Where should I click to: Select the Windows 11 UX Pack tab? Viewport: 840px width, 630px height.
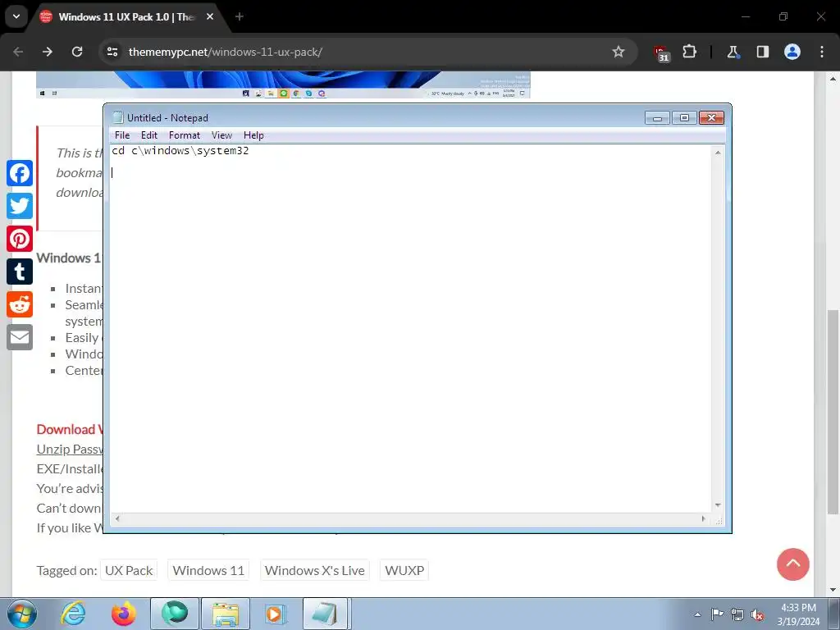point(126,16)
